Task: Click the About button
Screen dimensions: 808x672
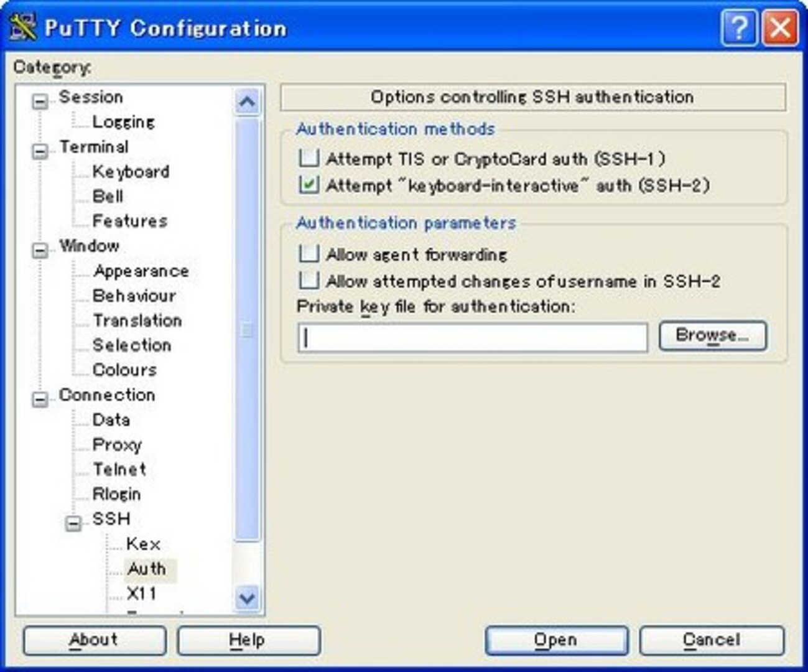Action: point(94,640)
